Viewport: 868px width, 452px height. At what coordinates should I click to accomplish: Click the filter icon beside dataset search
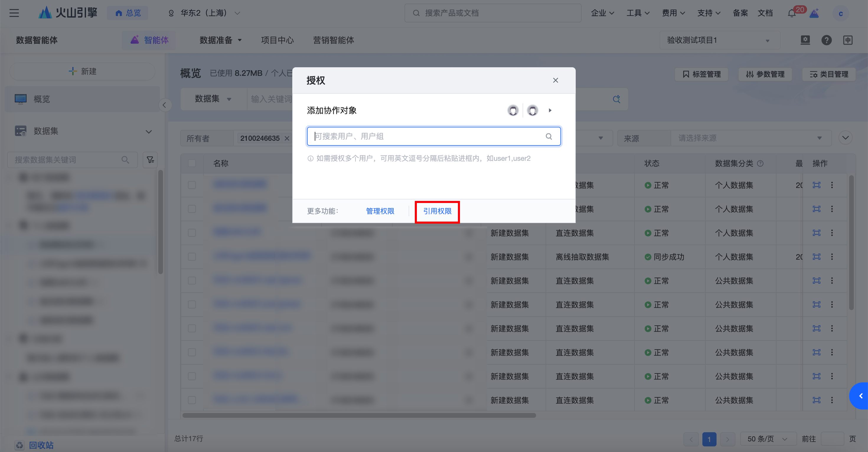(x=150, y=160)
